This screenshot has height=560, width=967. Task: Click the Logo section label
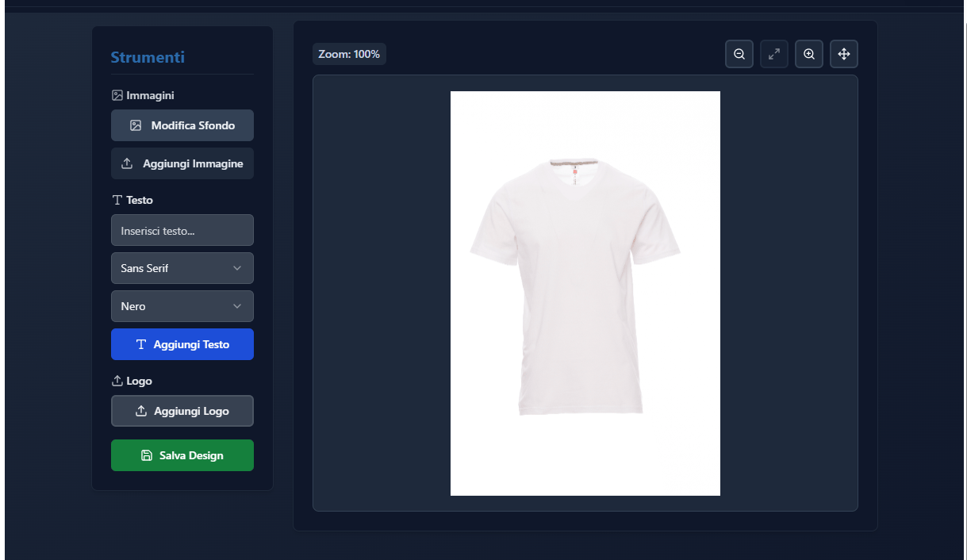pyautogui.click(x=132, y=381)
